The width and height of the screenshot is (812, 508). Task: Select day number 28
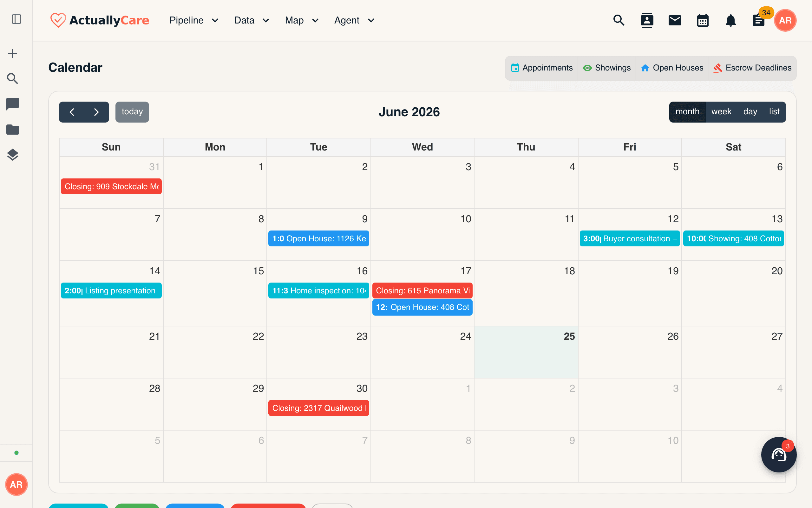pos(154,388)
